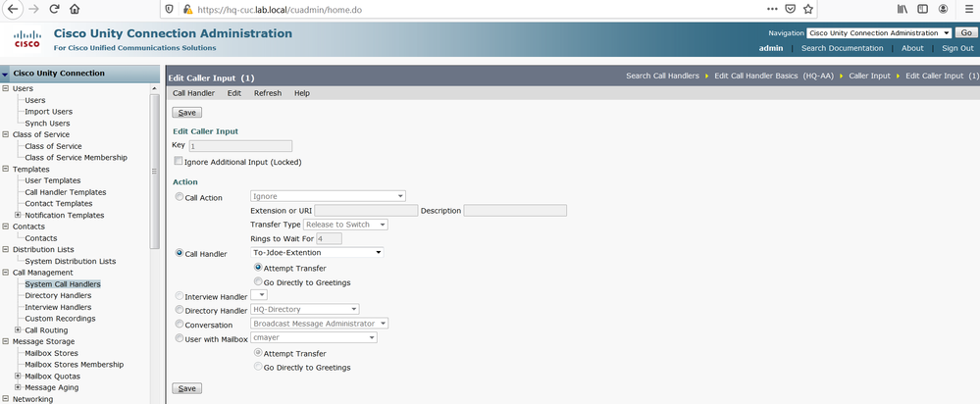Viewport: 980px width, 404px height.
Task: Select the Conversation radio button
Action: [x=180, y=324]
